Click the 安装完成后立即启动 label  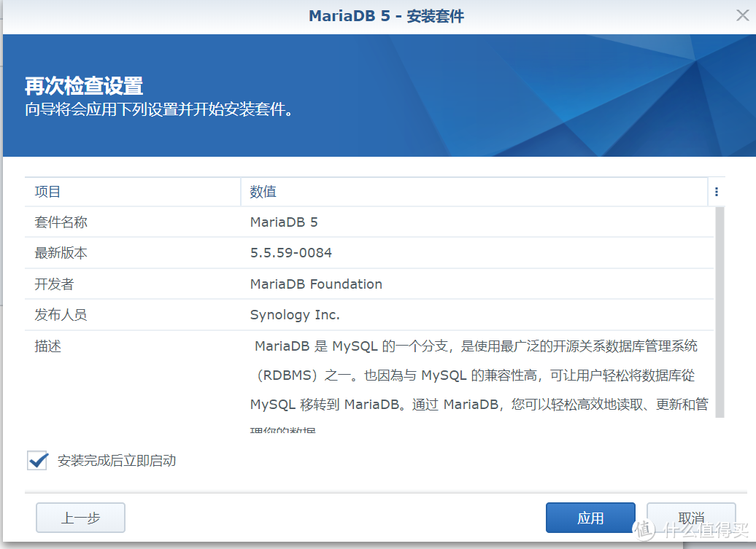pyautogui.click(x=117, y=461)
